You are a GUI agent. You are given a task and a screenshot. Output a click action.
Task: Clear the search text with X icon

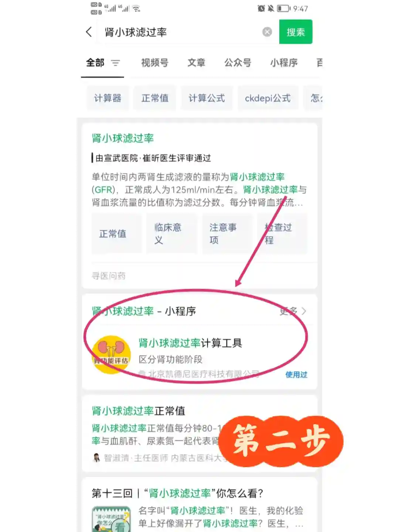[267, 32]
